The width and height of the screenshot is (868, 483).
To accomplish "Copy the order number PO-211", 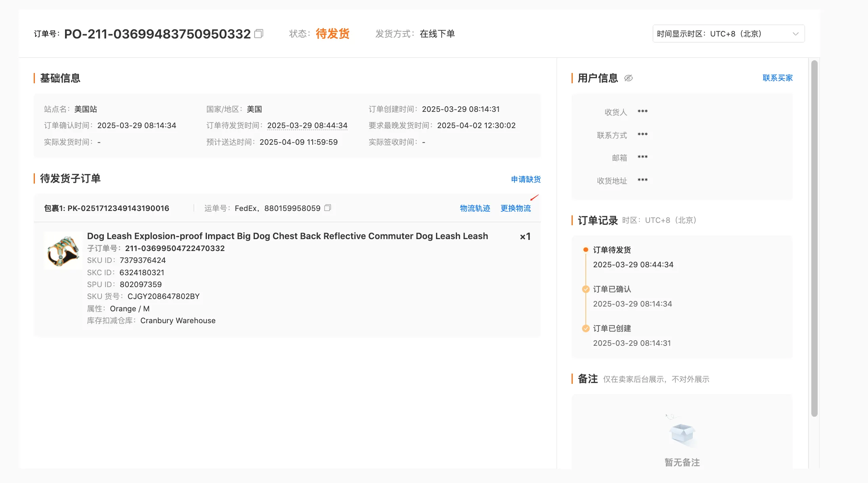I will pyautogui.click(x=258, y=34).
